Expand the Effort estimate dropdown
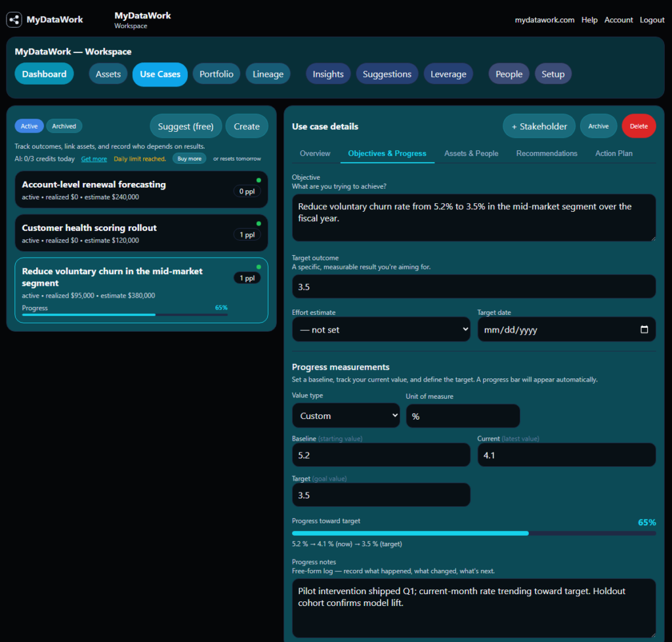Screen dimensions: 672x642 (x=381, y=329)
